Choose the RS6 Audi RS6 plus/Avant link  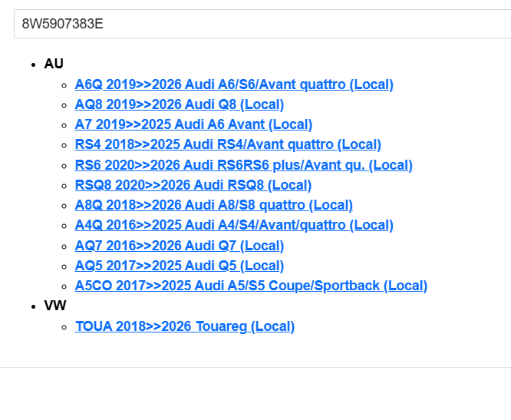243,165
